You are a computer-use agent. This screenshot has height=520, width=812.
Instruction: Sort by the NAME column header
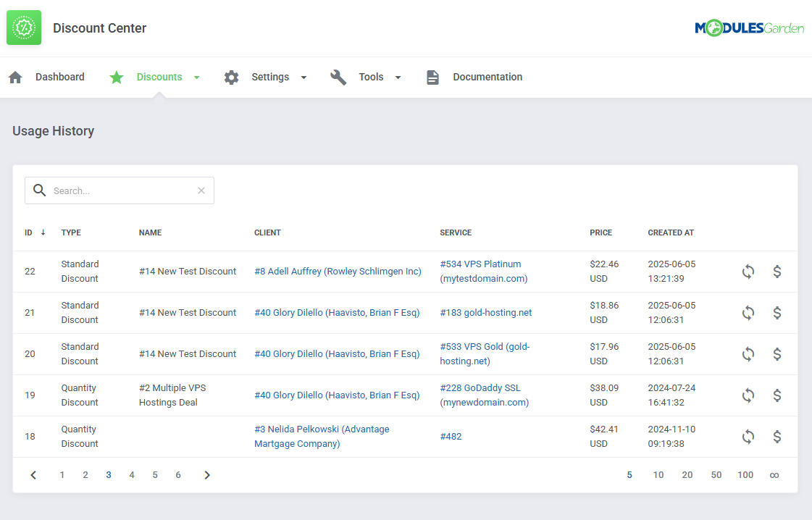150,232
